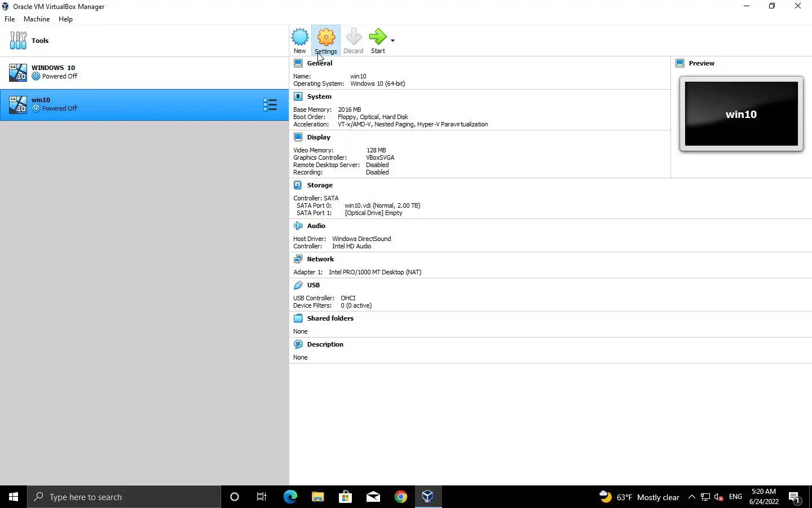
Task: Click the Preview panel icon
Action: point(680,63)
